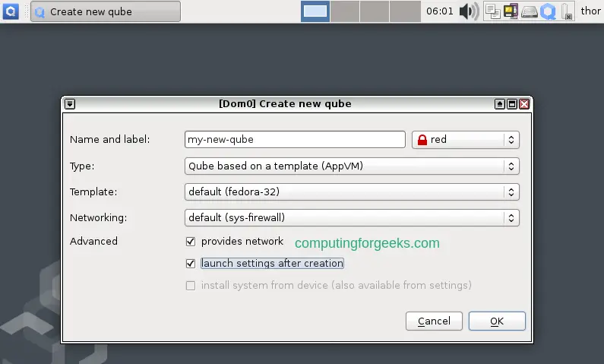Click the Qubes updates tray icon
Viewport: 604px width, 364px height.
511,11
